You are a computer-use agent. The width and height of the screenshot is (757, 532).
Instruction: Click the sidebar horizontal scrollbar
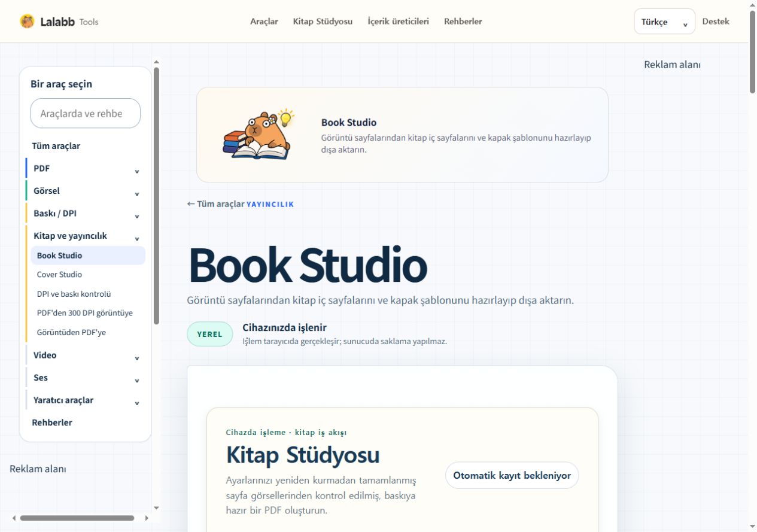pyautogui.click(x=77, y=518)
